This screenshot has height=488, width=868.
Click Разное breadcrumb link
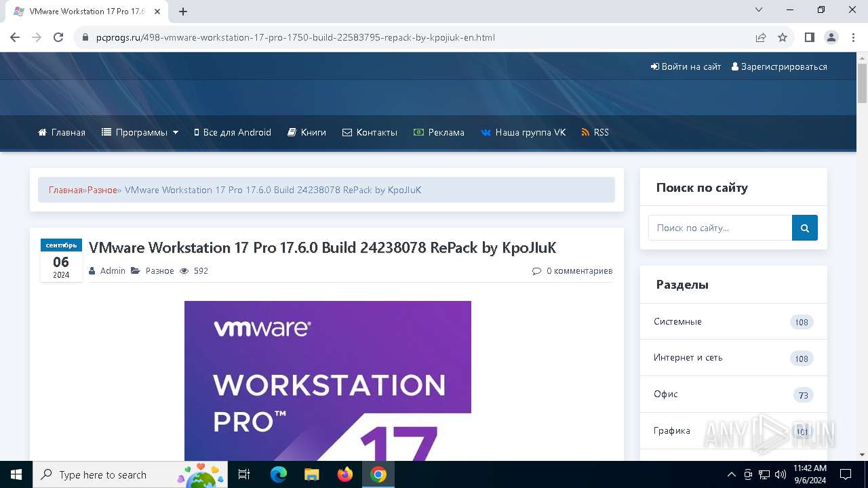(x=102, y=190)
